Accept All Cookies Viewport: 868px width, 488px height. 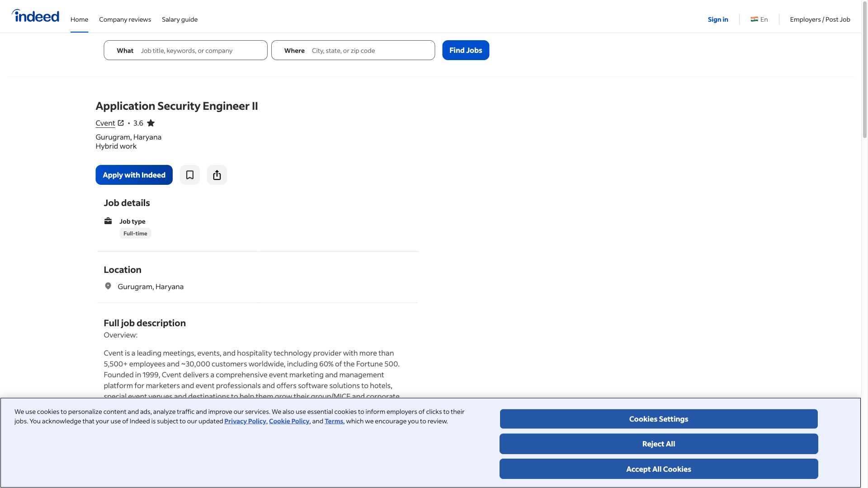point(659,469)
